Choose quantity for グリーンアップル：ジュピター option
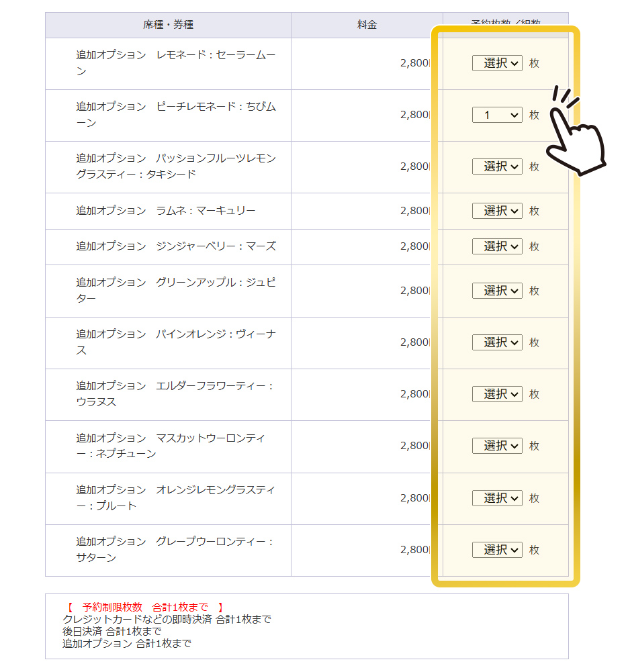Viewport: 628px width, 672px height. (x=496, y=291)
